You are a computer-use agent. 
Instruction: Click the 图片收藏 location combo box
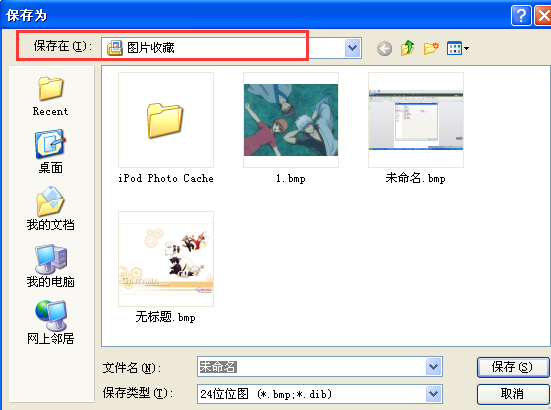point(232,48)
